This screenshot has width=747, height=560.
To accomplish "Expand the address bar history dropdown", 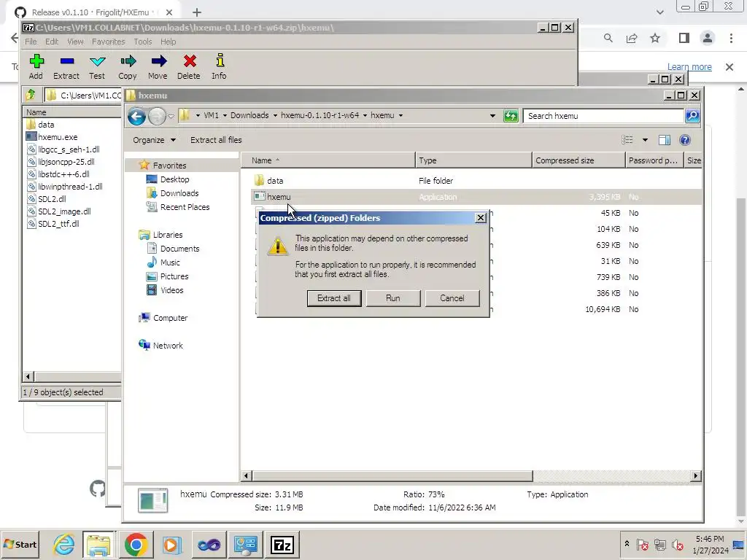I will click(x=492, y=116).
